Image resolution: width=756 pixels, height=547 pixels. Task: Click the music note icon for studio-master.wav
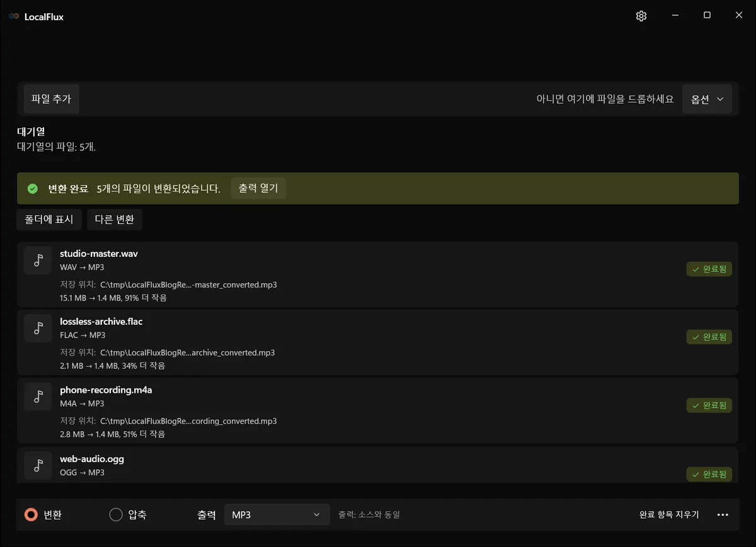click(38, 260)
